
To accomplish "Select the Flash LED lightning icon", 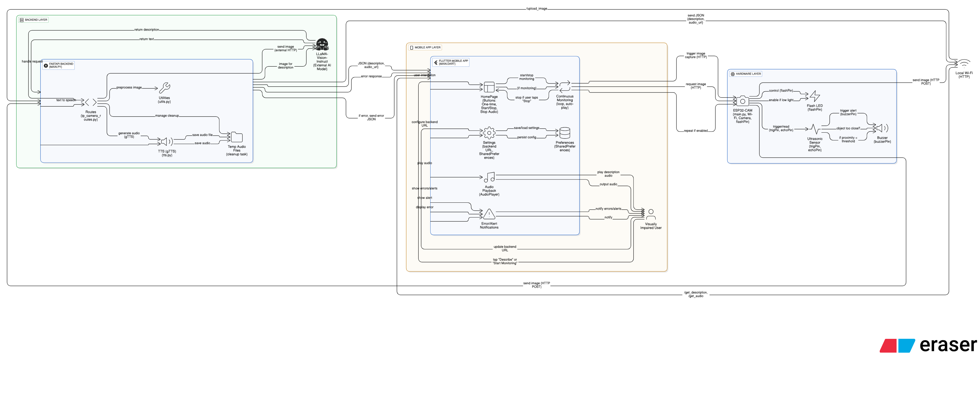I will point(815,96).
